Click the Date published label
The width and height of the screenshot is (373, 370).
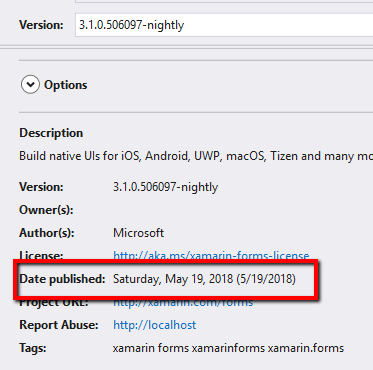62,279
